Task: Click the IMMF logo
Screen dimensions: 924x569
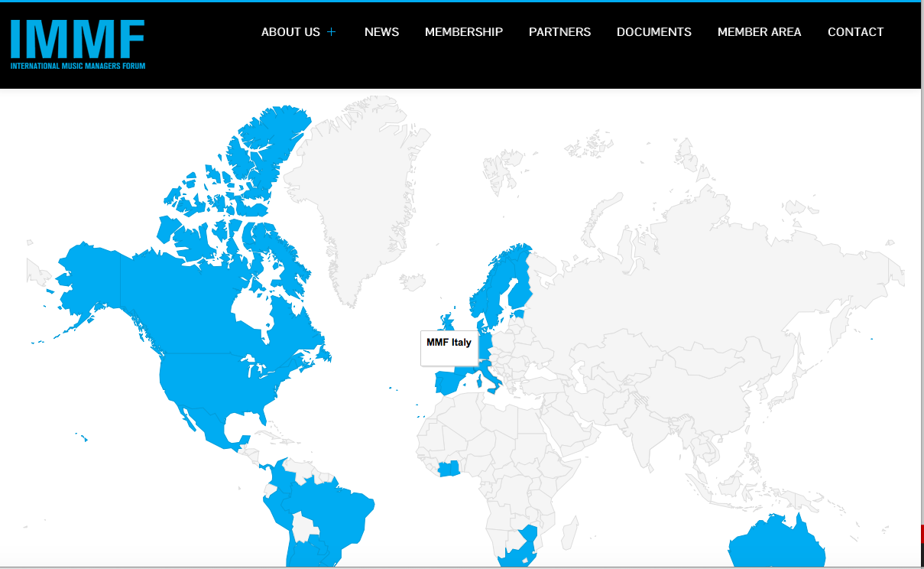Action: click(77, 44)
